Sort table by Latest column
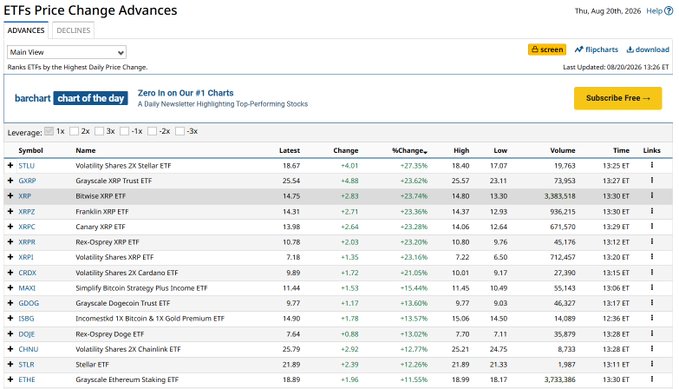Image resolution: width=679 pixels, height=389 pixels. coord(289,150)
